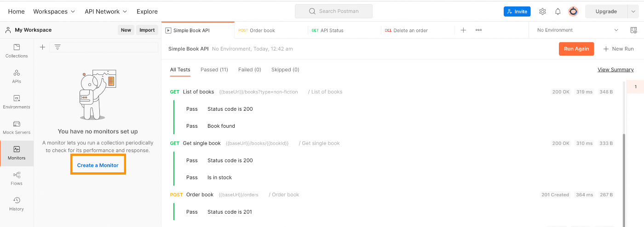Click the Search Postman field
Viewport: 644px width, 227px height.
pyautogui.click(x=333, y=11)
